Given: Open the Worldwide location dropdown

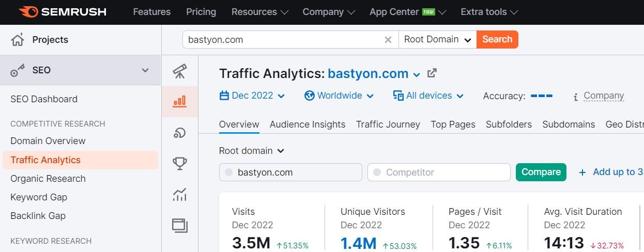Looking at the screenshot, I should [x=340, y=96].
